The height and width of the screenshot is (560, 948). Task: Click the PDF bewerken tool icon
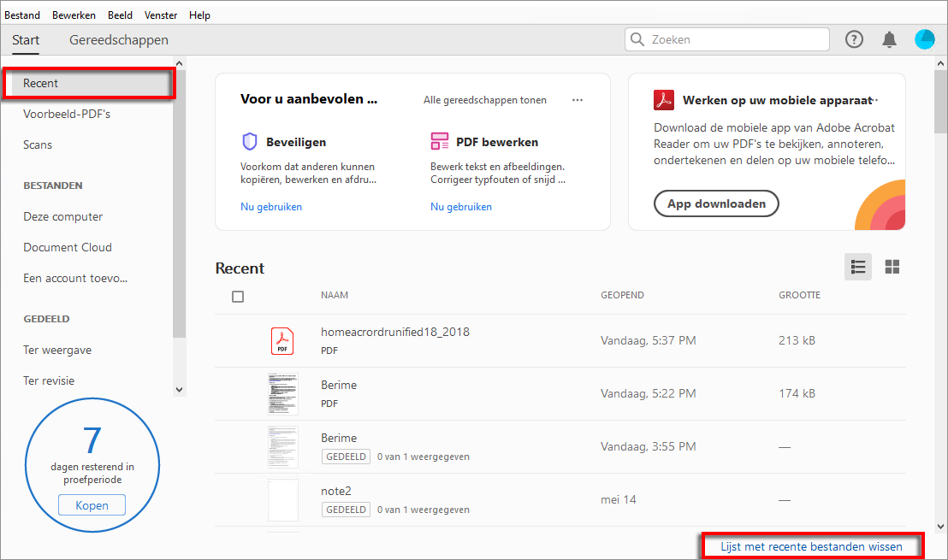440,142
